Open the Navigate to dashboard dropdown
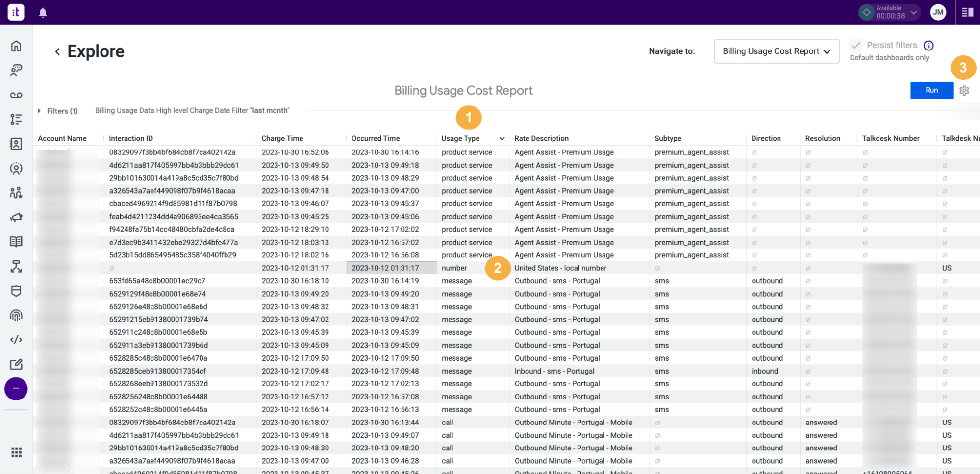Viewport: 980px width, 474px height. coord(776,51)
